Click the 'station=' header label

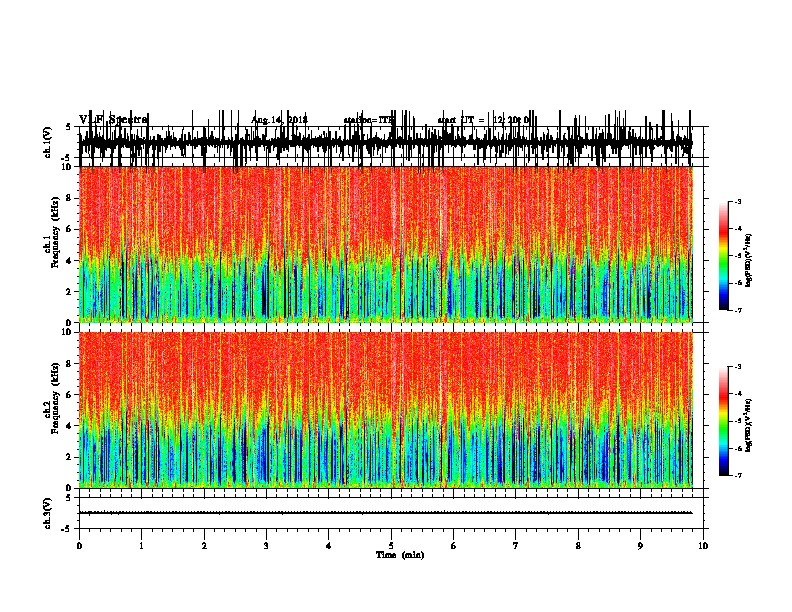click(362, 120)
